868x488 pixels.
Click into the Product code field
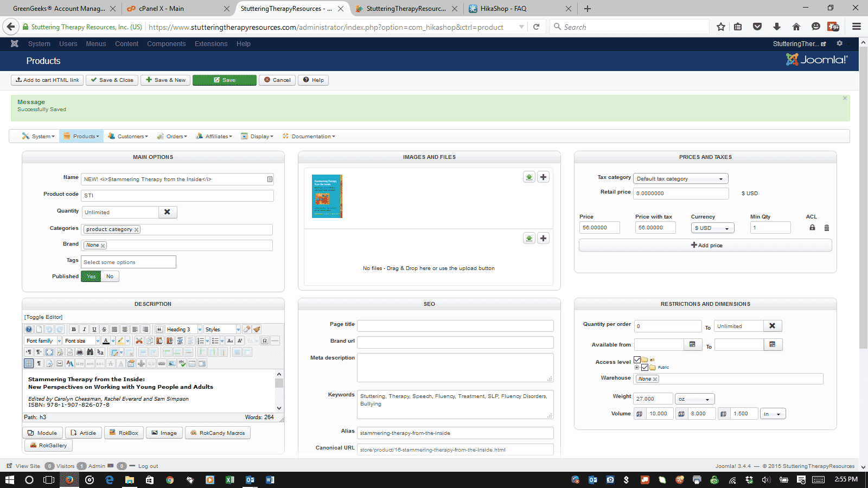pos(177,196)
